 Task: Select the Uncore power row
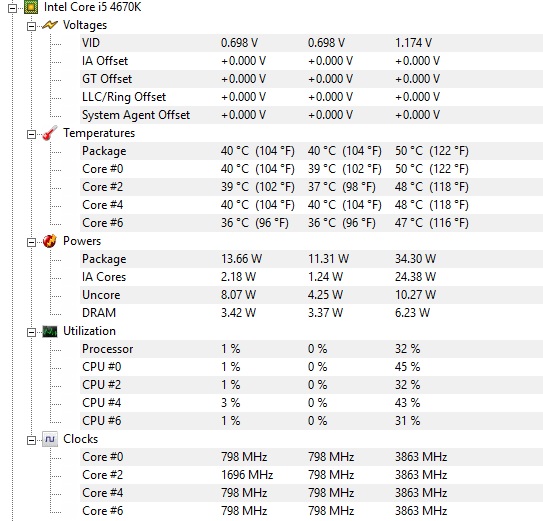311,295
